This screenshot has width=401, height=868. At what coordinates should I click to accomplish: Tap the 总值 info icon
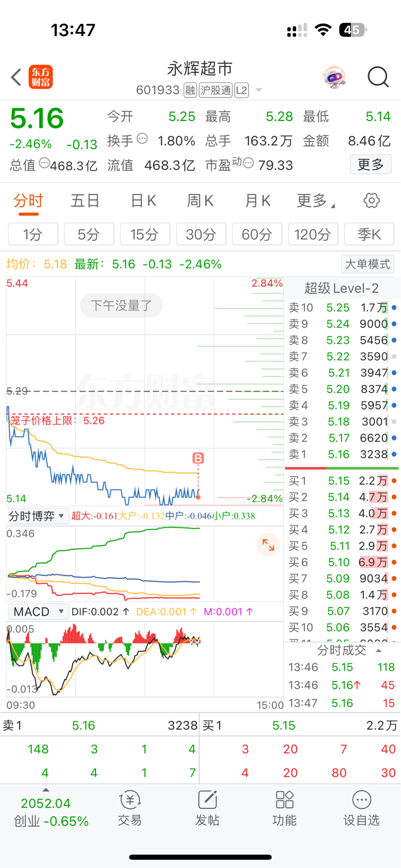tap(44, 163)
